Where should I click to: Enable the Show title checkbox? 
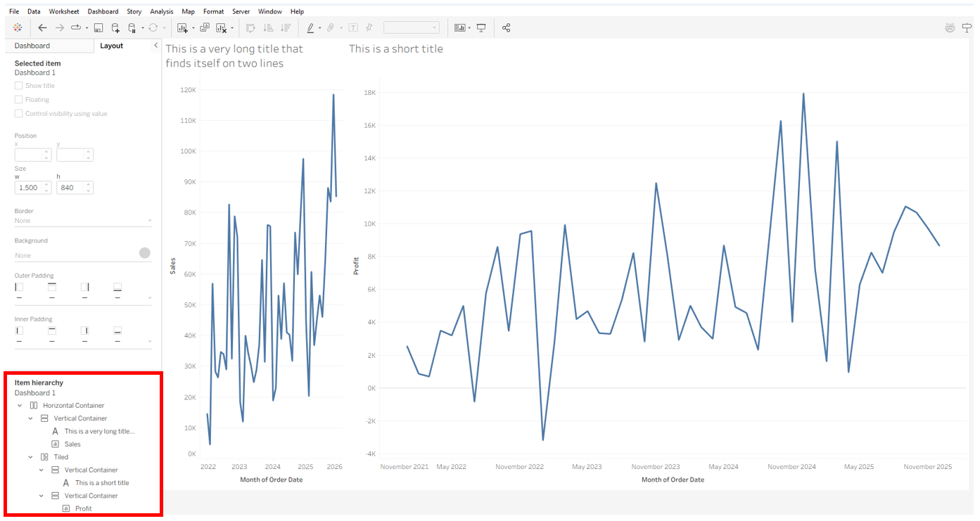[x=19, y=86]
